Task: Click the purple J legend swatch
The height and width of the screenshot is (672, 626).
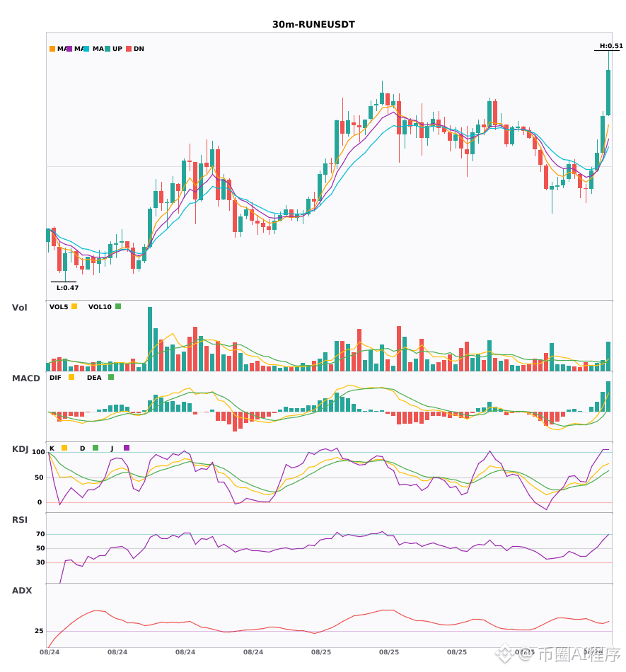Action: (127, 448)
